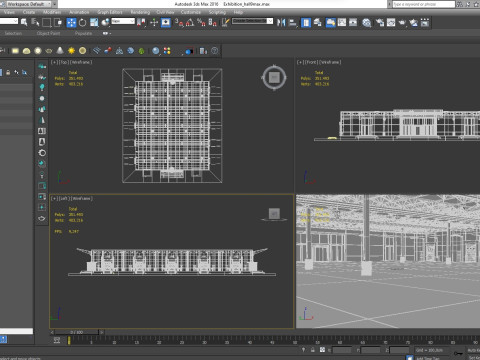Open the Rendered Frame Window
Image resolution: width=480 pixels, height=360 pixels.
point(391,22)
